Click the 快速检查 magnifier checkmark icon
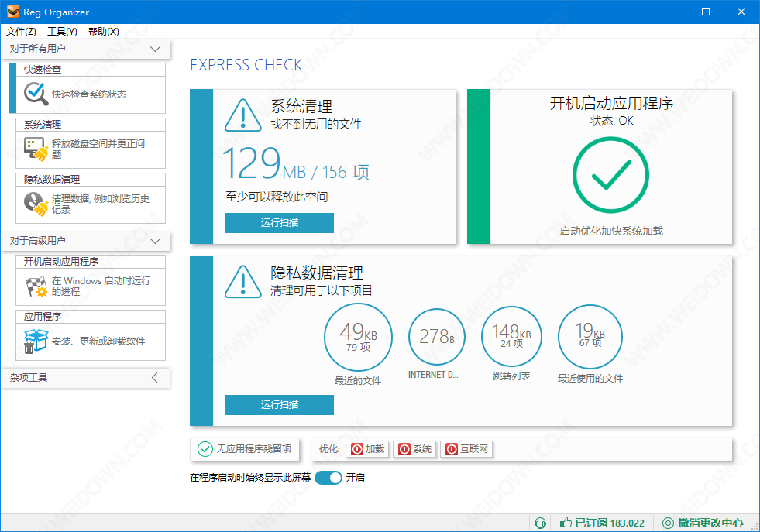Image resolution: width=760 pixels, height=532 pixels. (x=36, y=94)
